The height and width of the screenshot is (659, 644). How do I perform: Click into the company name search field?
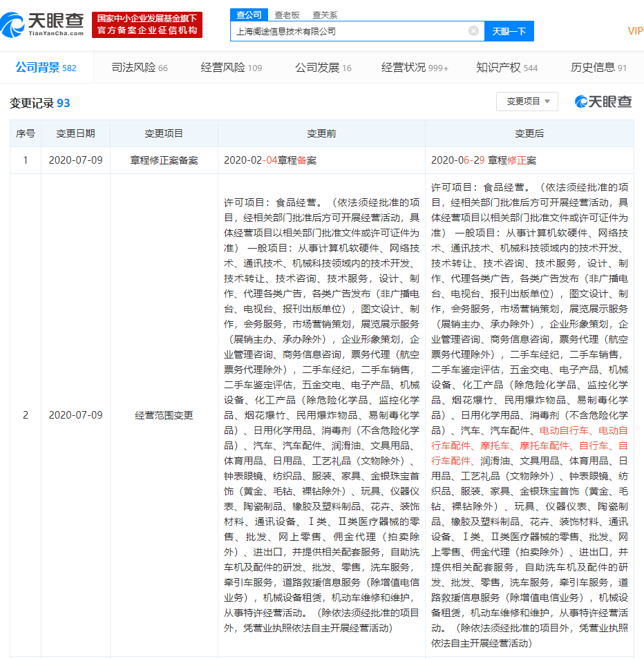pos(349,31)
